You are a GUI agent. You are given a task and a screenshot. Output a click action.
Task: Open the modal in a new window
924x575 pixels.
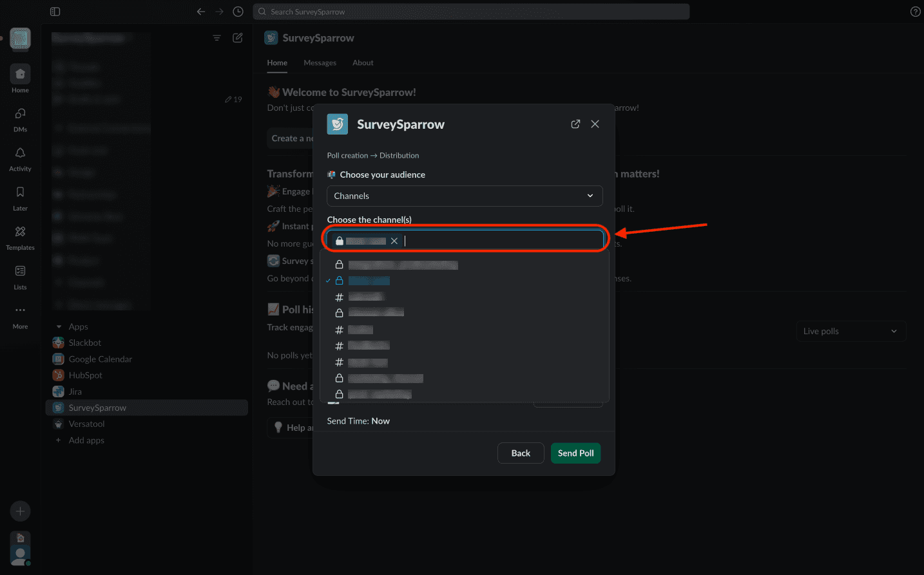[575, 124]
